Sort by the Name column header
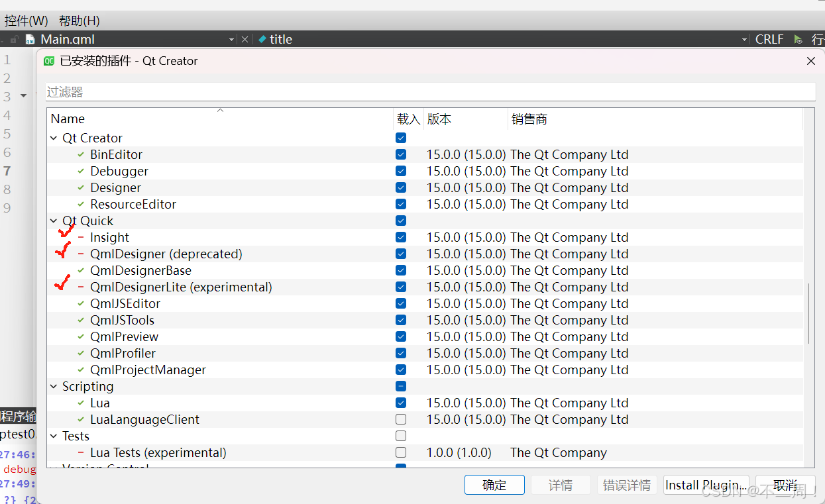Image resolution: width=825 pixels, height=504 pixels. (220, 119)
